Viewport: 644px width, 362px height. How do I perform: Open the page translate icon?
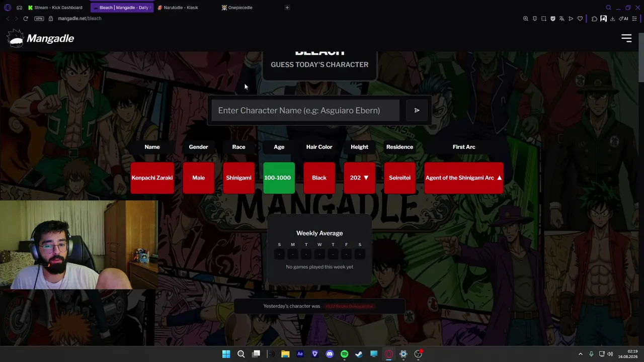pos(562,19)
